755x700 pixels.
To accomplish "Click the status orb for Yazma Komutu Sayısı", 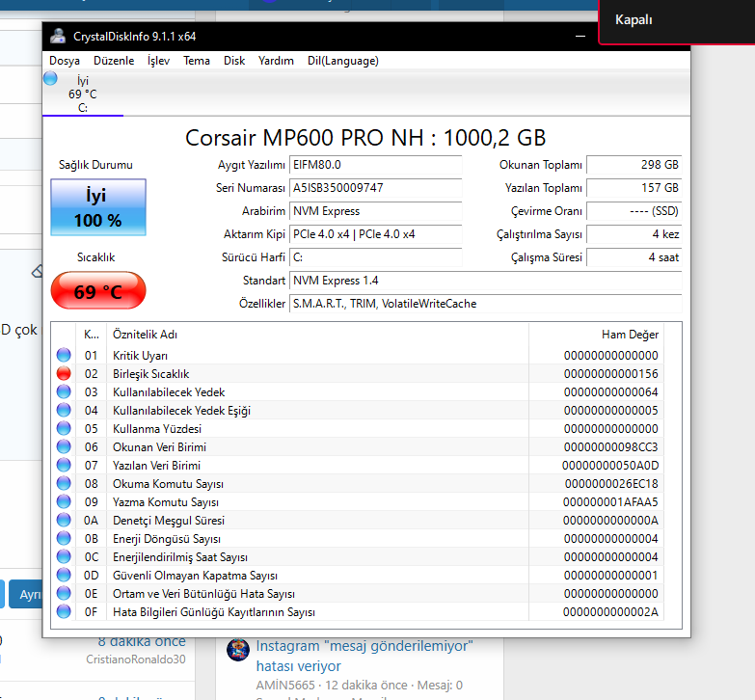I will [x=64, y=501].
